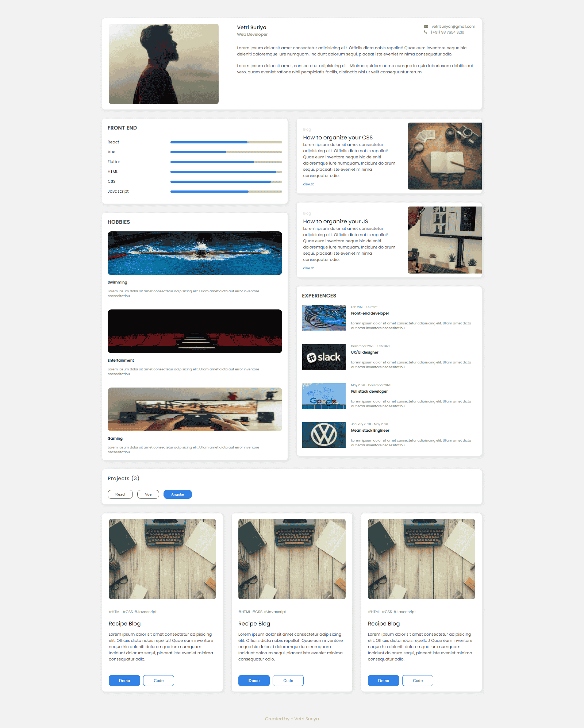
Task: Open Code for middle Recipe Blog
Action: point(288,681)
